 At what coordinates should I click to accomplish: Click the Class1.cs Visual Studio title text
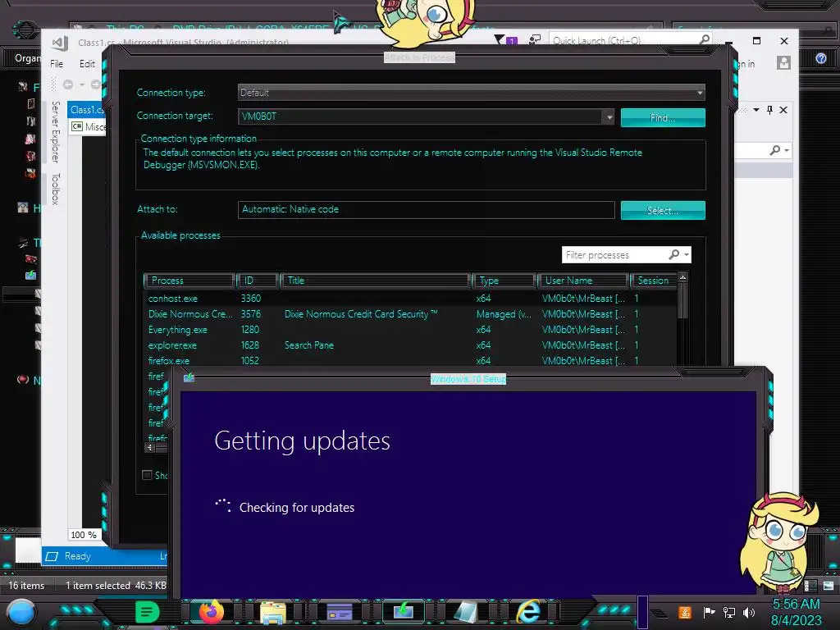point(183,43)
